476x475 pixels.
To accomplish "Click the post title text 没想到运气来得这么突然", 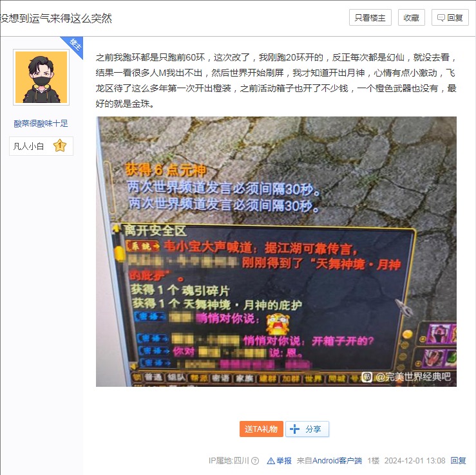I will point(56,18).
